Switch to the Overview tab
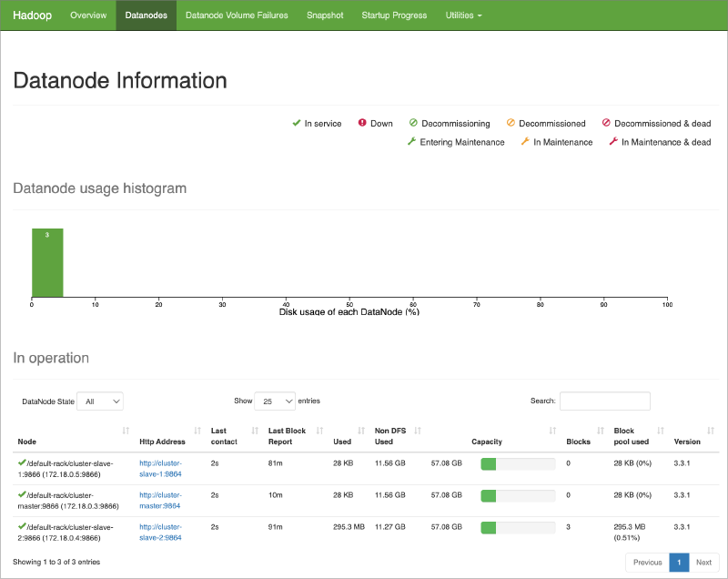Screen dimensions: 728x579 point(88,15)
